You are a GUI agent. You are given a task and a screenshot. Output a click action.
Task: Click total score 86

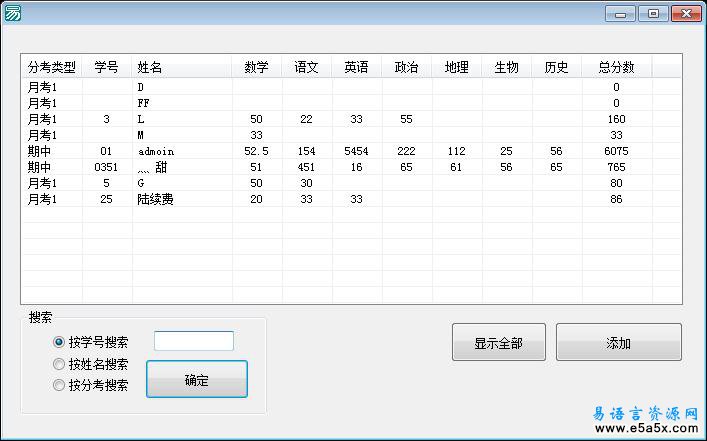pyautogui.click(x=616, y=199)
